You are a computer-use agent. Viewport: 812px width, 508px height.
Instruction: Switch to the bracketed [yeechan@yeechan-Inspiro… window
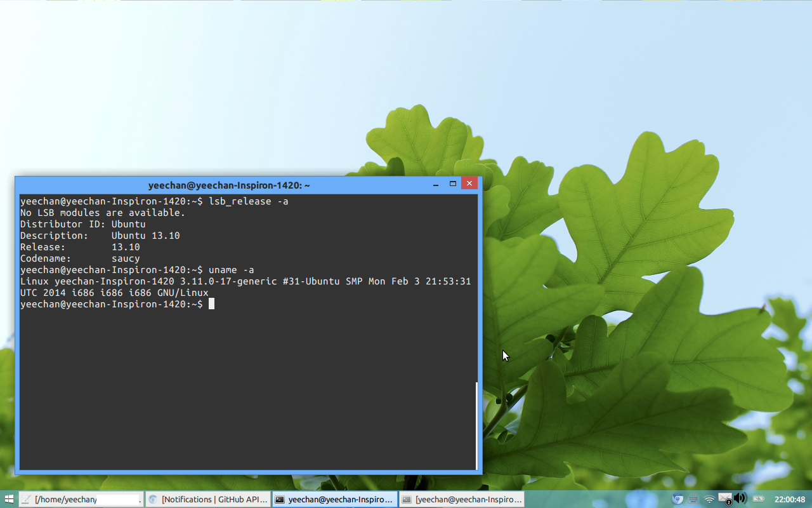[462, 499]
